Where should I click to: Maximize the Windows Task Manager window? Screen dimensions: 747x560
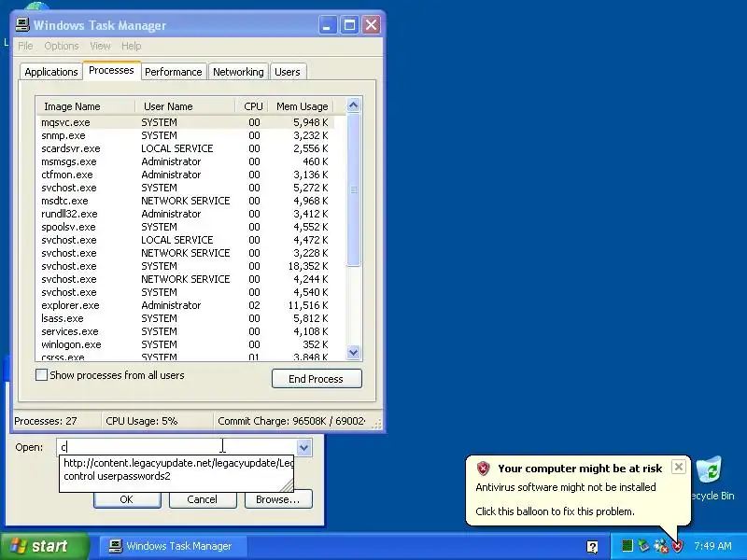[349, 25]
